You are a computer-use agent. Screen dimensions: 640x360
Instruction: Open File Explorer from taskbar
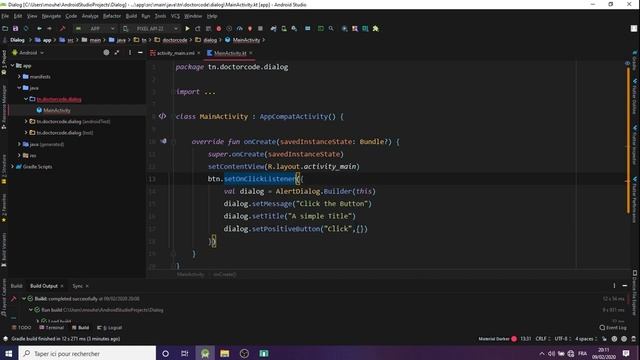224,353
